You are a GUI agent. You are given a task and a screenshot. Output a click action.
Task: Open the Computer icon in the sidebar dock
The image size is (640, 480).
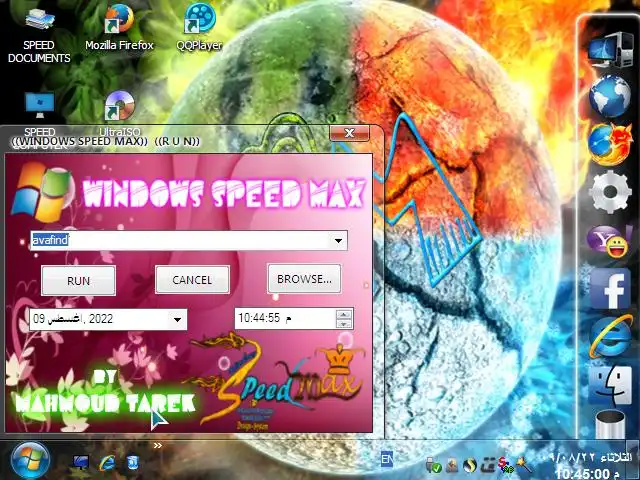click(x=611, y=51)
